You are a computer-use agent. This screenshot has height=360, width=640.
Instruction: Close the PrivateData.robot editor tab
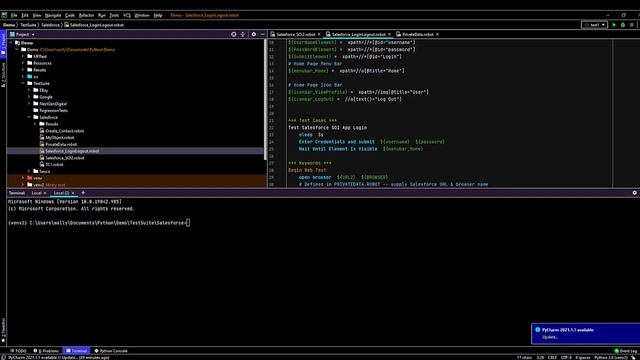(x=438, y=34)
